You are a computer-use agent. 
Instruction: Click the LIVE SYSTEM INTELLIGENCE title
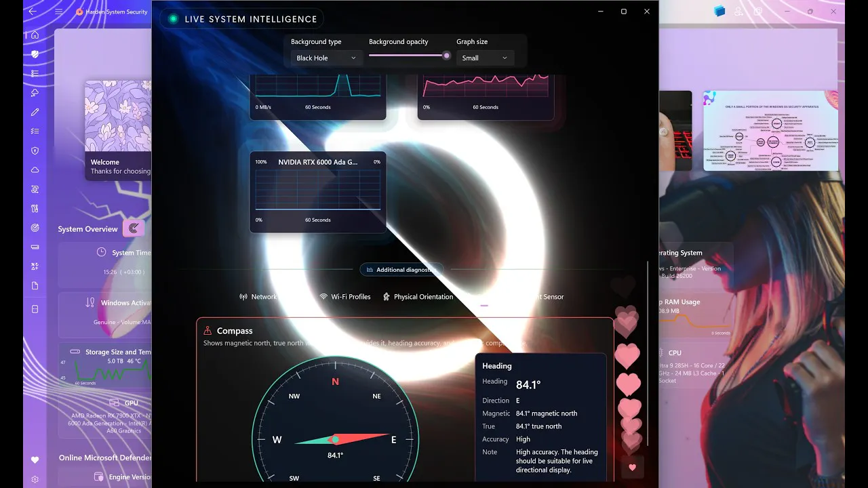coord(251,19)
